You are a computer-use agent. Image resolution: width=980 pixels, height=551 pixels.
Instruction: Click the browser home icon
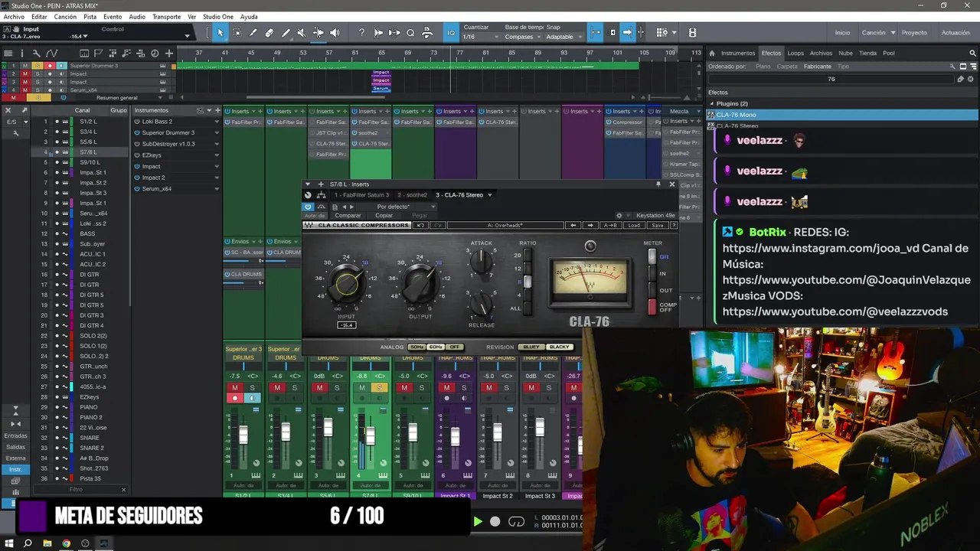click(x=712, y=54)
